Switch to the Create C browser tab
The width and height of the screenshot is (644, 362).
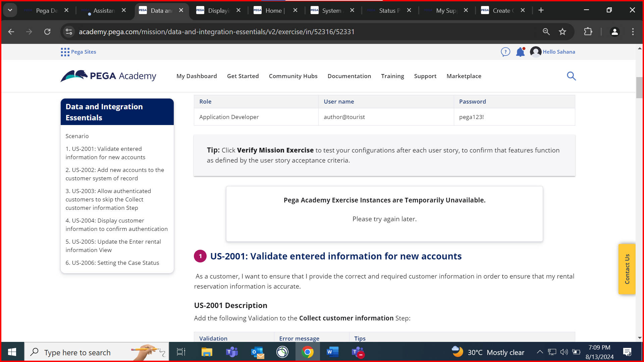pos(502,10)
